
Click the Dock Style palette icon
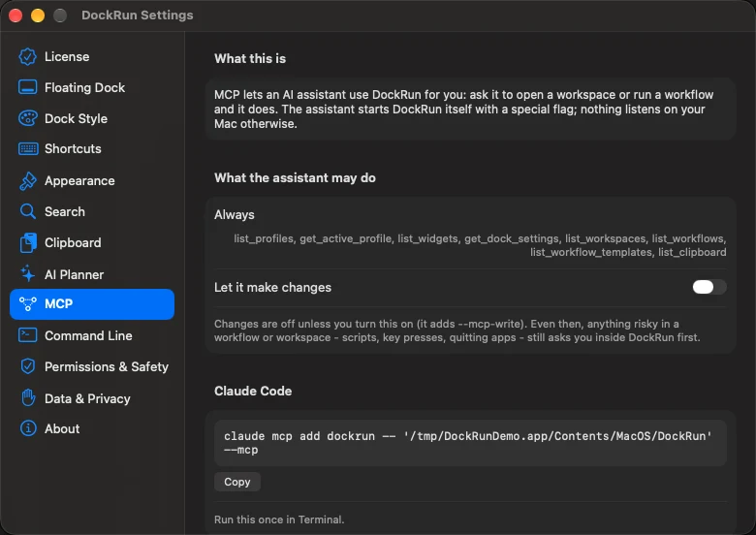pyautogui.click(x=27, y=118)
